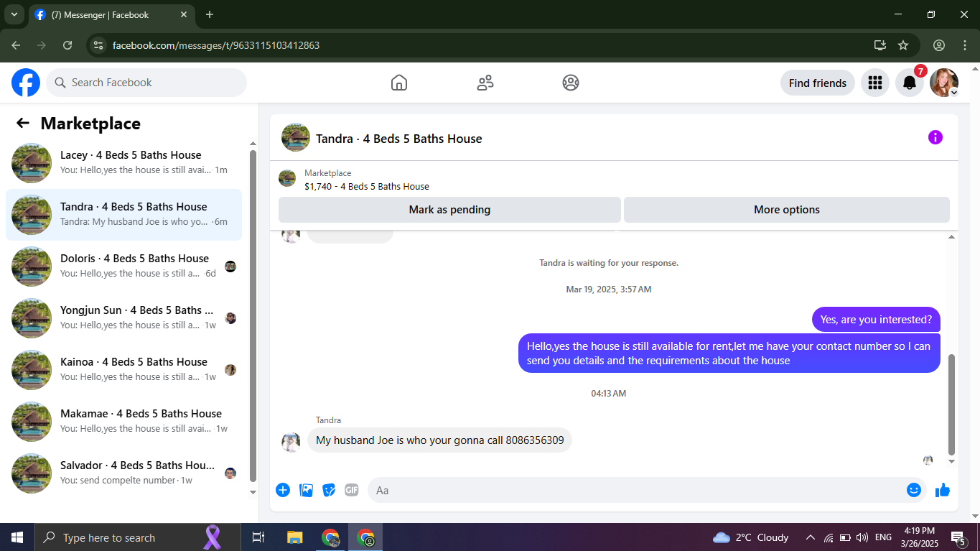
Task: Click the browser back arrow
Action: [16, 45]
